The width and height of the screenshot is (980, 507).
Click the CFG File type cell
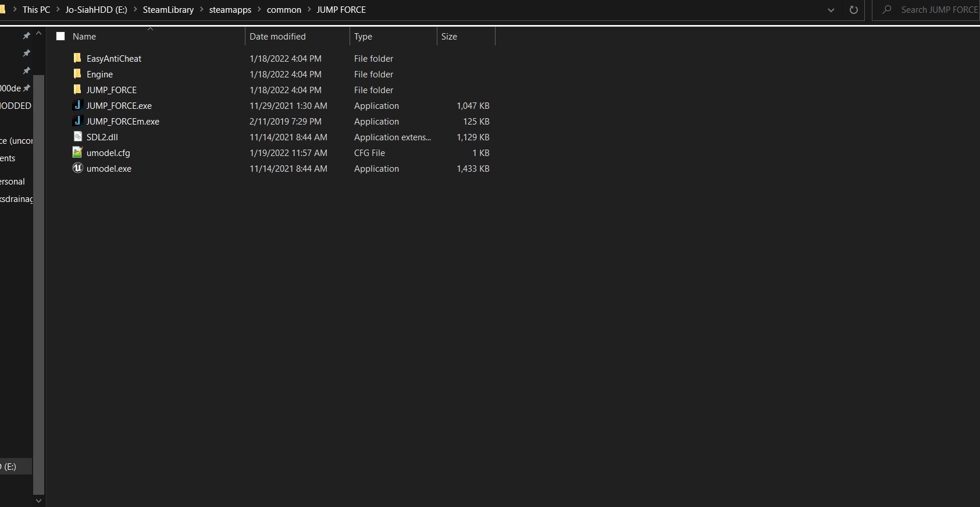(x=369, y=153)
